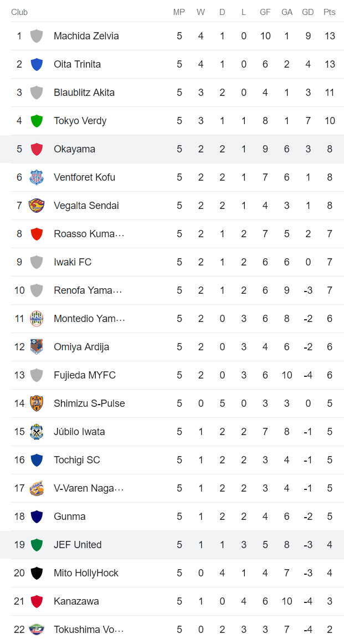Select the Vegalta Sendai club badge
The image size is (344, 644).
tap(37, 205)
